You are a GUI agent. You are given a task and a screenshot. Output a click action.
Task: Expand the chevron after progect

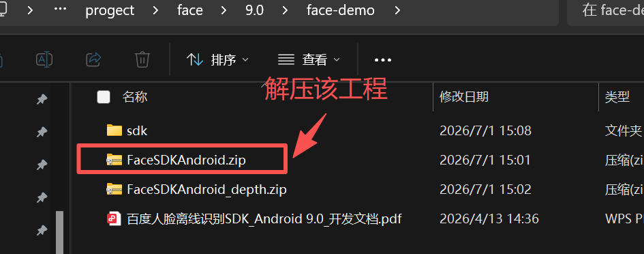point(155,10)
